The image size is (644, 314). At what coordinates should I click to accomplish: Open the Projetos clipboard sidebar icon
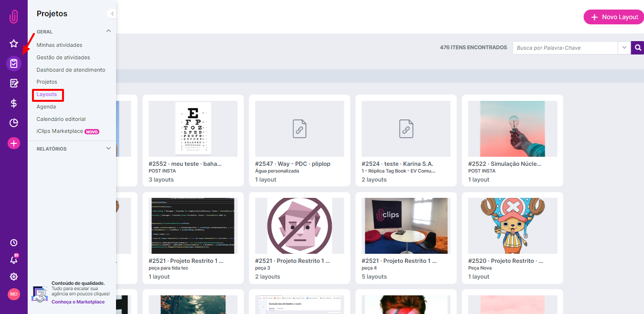(x=14, y=63)
